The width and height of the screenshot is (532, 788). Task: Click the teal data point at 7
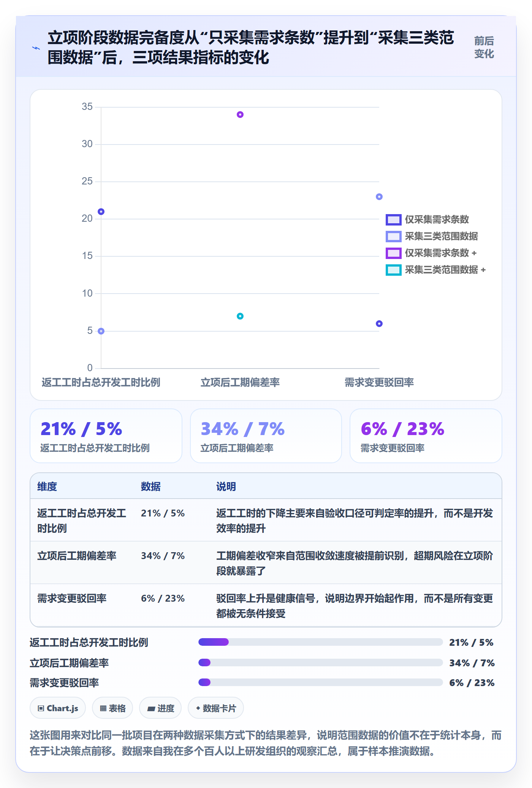click(240, 316)
